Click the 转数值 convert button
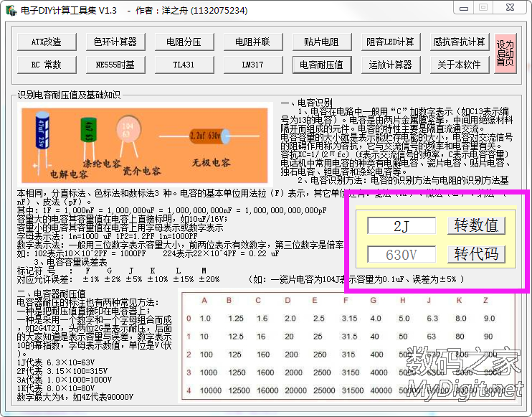Screen dimensions: 532x417 pyautogui.click(x=476, y=225)
